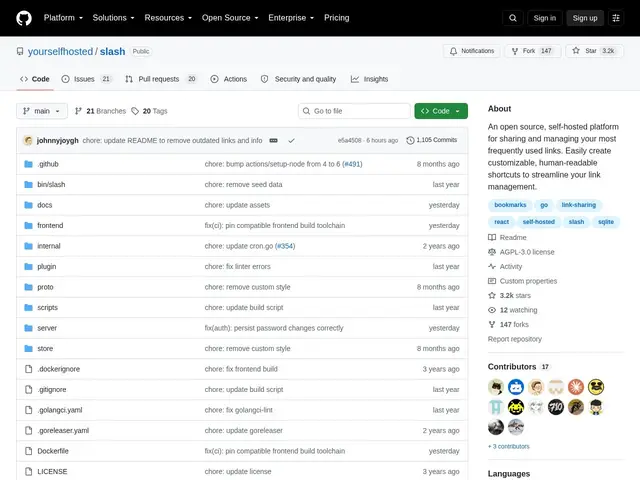View the 3.2k stars link
This screenshot has height=480, width=640.
(x=509, y=296)
